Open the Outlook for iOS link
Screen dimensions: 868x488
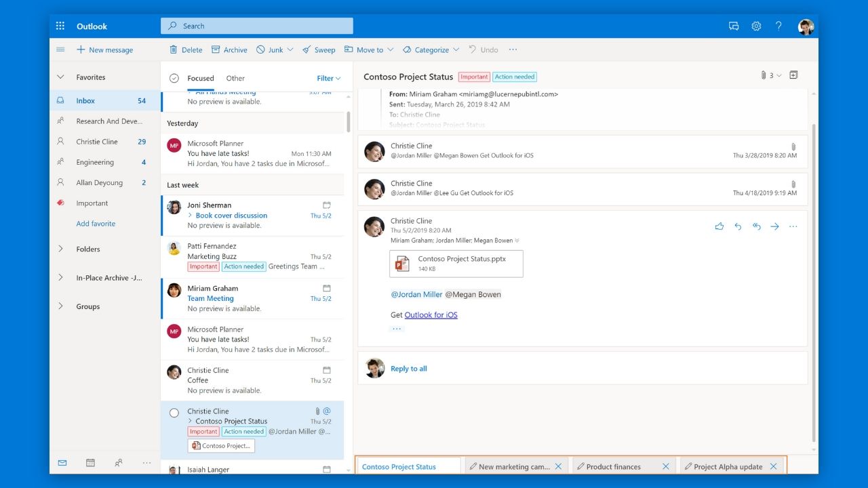click(431, 314)
